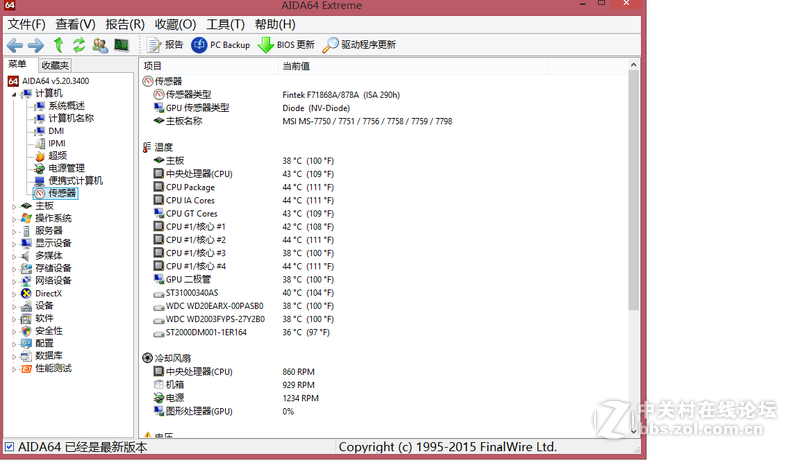Open 收藏(O) menu
Image resolution: width=800 pixels, height=463 pixels.
(176, 25)
